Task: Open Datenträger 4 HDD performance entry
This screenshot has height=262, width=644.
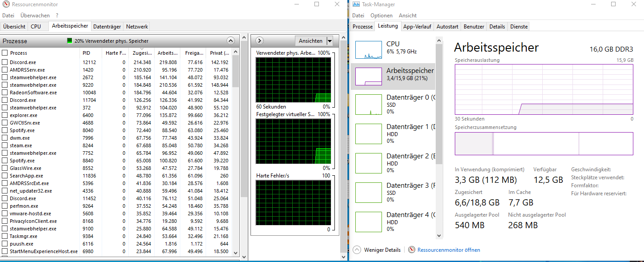Action: 393,222
